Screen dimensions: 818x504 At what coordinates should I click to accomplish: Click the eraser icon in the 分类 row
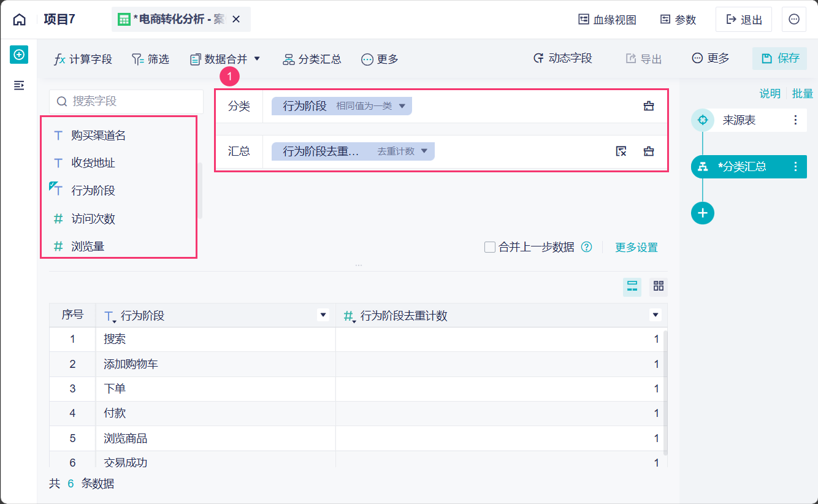pyautogui.click(x=649, y=106)
